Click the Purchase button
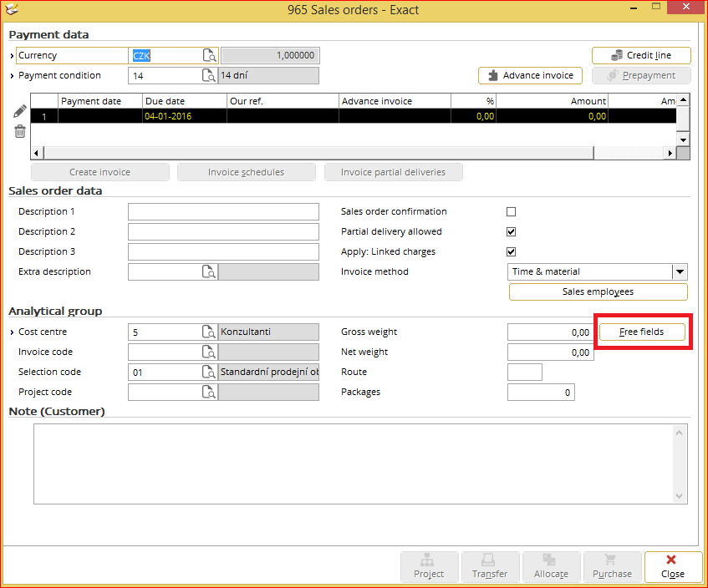The image size is (708, 588). (612, 567)
